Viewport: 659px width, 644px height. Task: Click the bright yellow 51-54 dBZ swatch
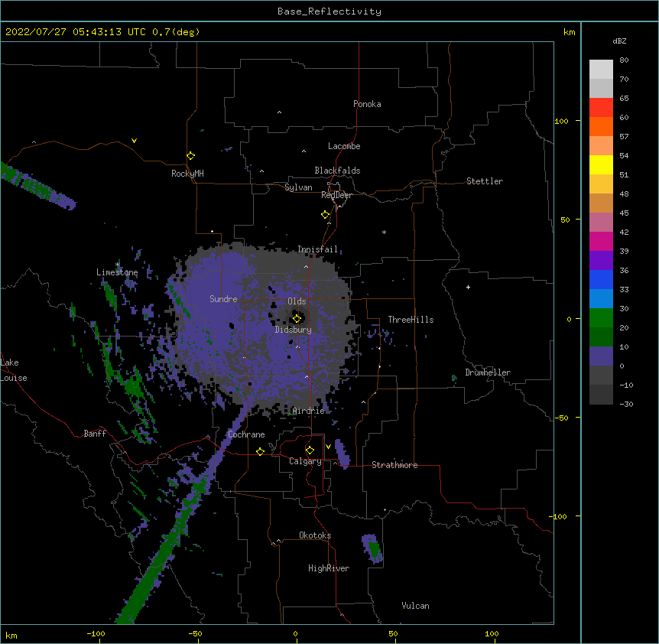click(x=601, y=164)
